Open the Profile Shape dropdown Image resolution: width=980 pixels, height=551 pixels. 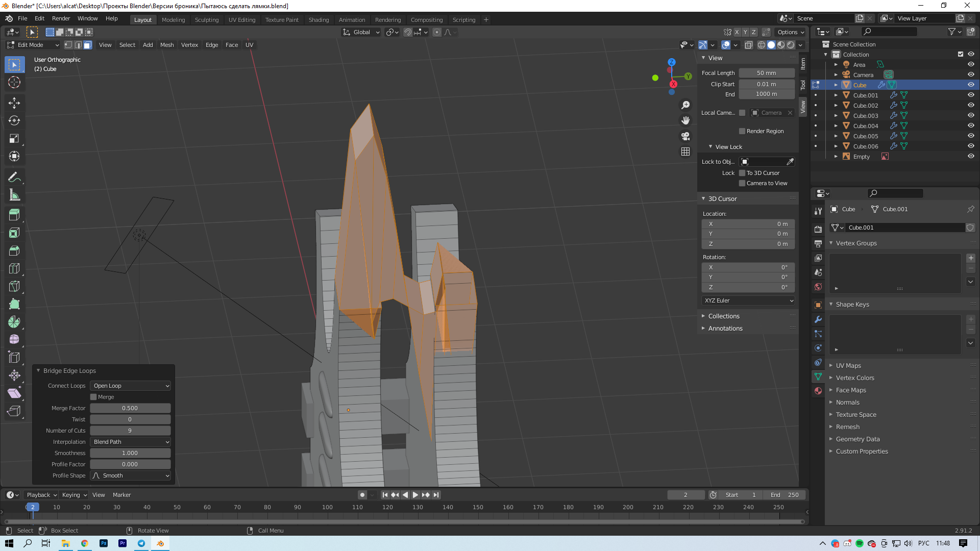click(131, 475)
